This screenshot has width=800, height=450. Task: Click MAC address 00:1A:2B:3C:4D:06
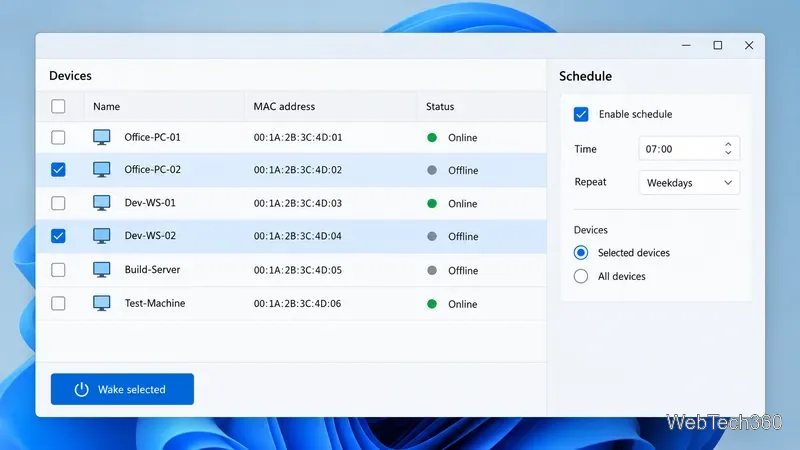click(298, 304)
